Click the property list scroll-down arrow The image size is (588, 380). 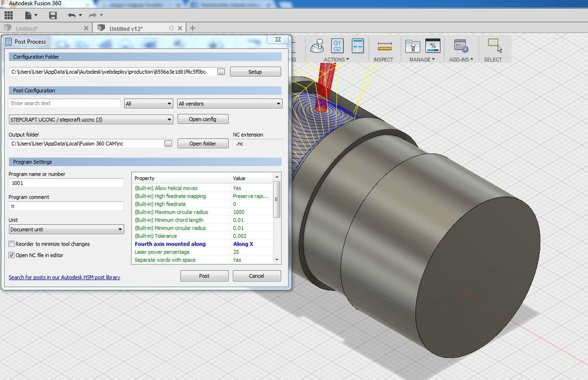click(277, 259)
